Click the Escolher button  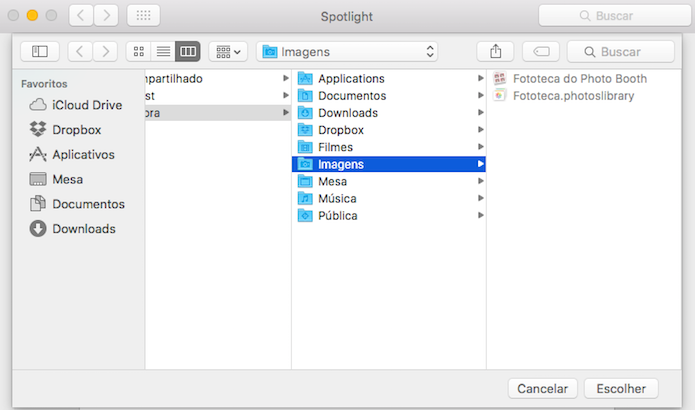click(x=621, y=389)
